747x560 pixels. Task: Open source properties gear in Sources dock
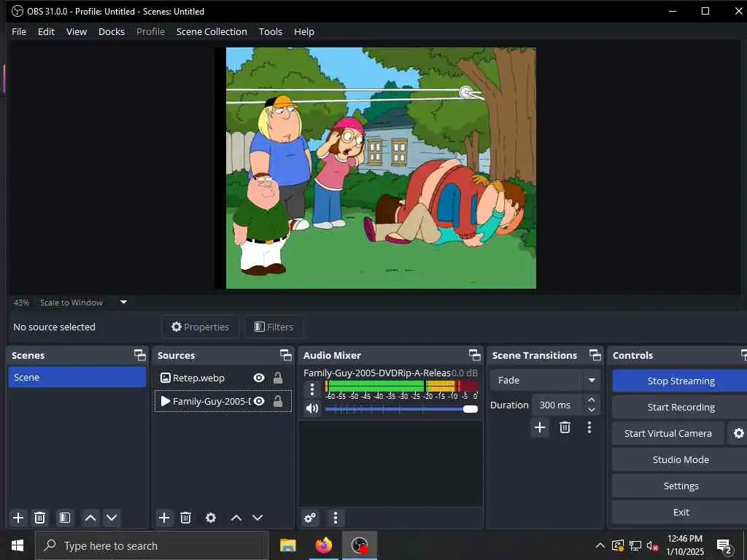tap(211, 518)
